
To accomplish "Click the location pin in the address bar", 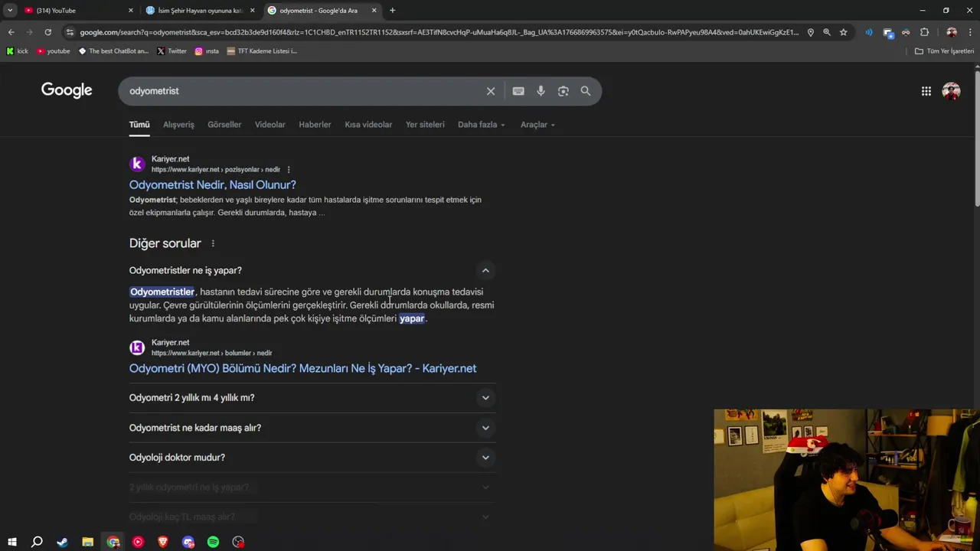I will (811, 32).
